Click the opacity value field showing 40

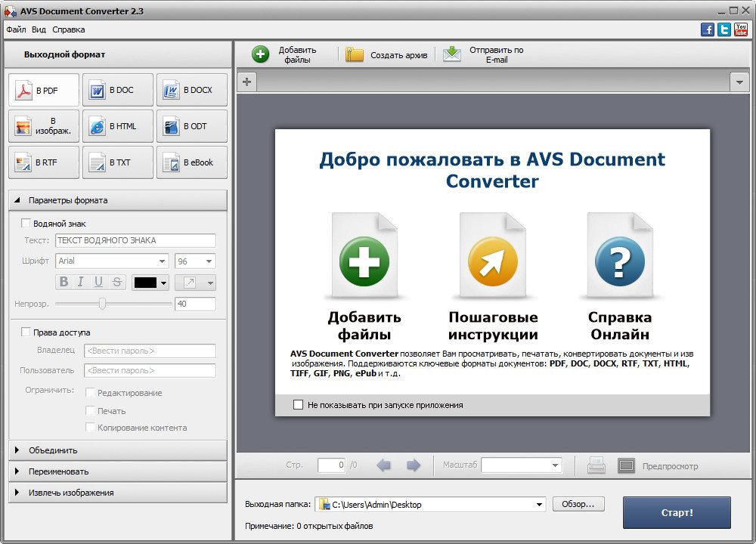coord(195,304)
